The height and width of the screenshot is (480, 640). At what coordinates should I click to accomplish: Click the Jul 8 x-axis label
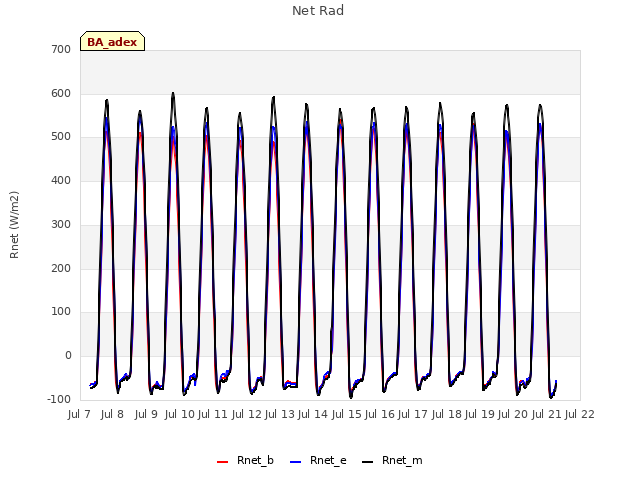[x=112, y=414]
